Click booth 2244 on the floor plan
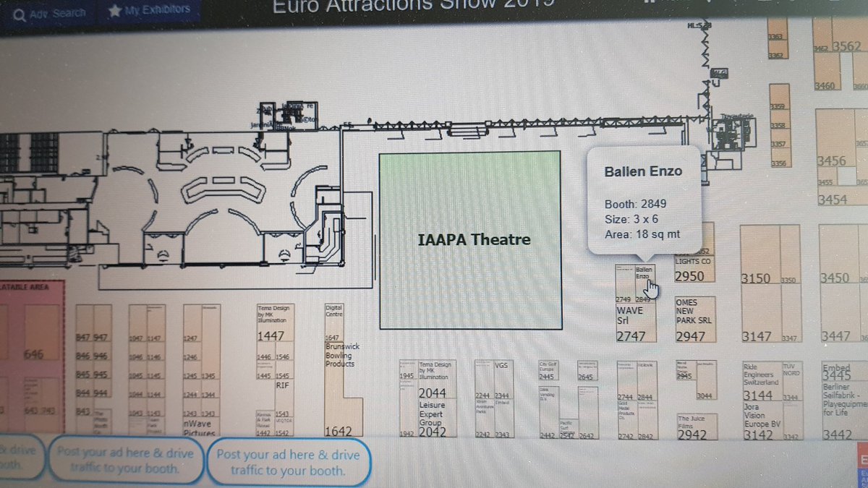The image size is (868, 488). 483,380
